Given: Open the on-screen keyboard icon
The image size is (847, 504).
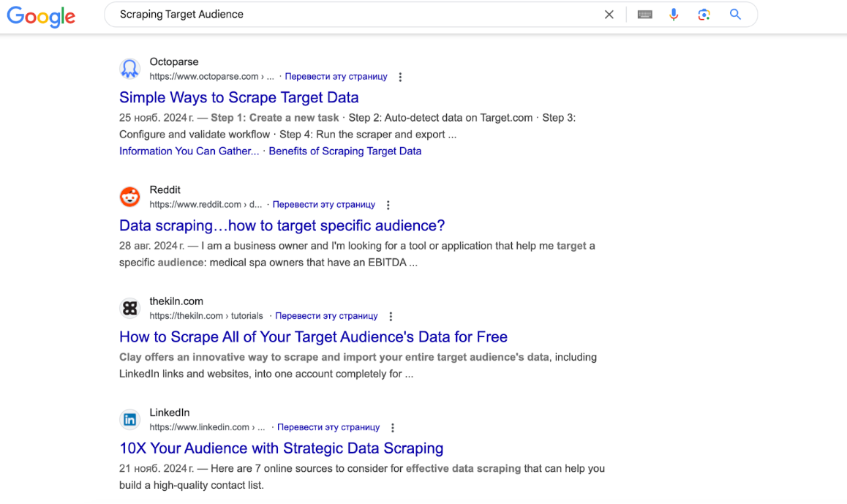Looking at the screenshot, I should 644,15.
